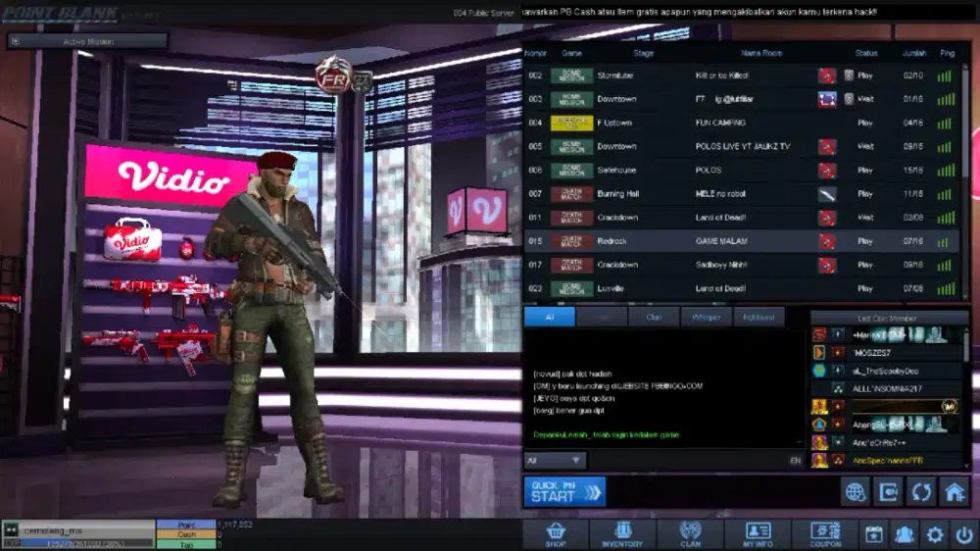Switch to the All chat tab
Viewport: 980px width, 551px height.
pos(550,317)
